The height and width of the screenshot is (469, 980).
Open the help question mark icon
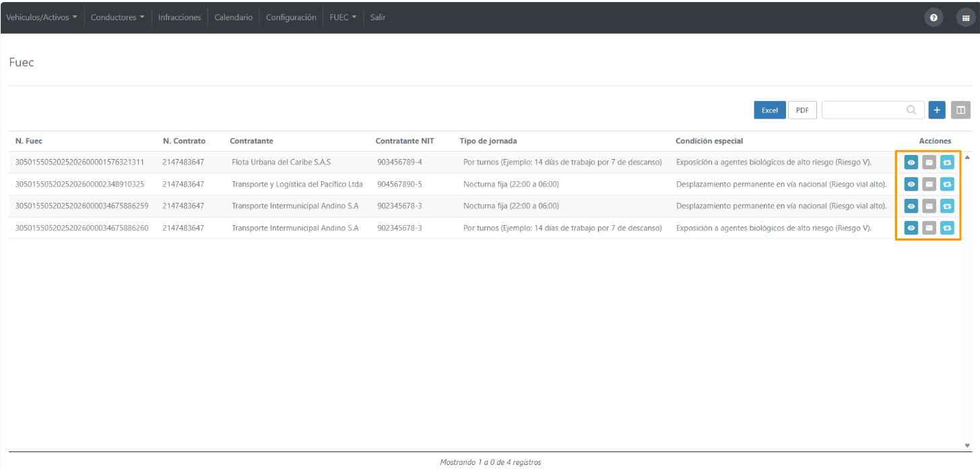(934, 18)
